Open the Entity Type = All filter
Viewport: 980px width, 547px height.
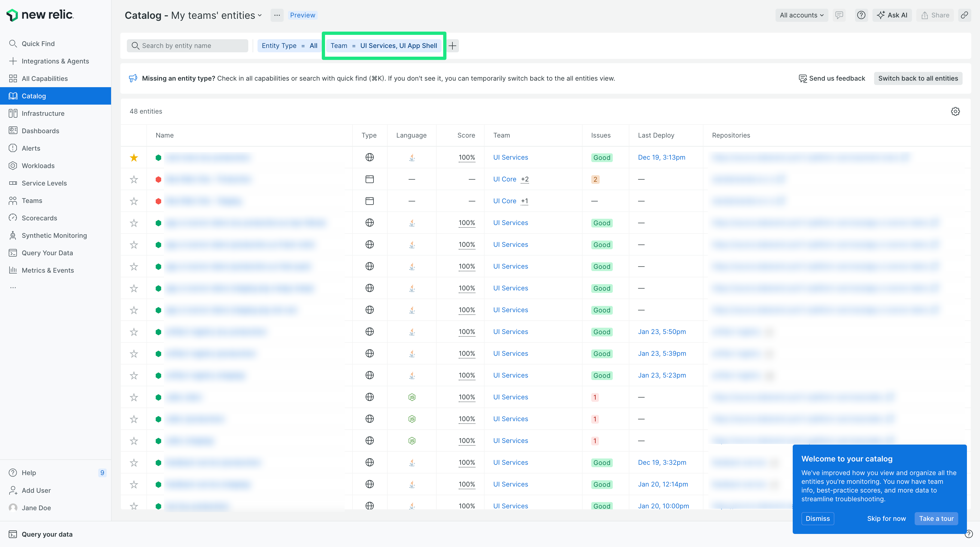pos(289,46)
